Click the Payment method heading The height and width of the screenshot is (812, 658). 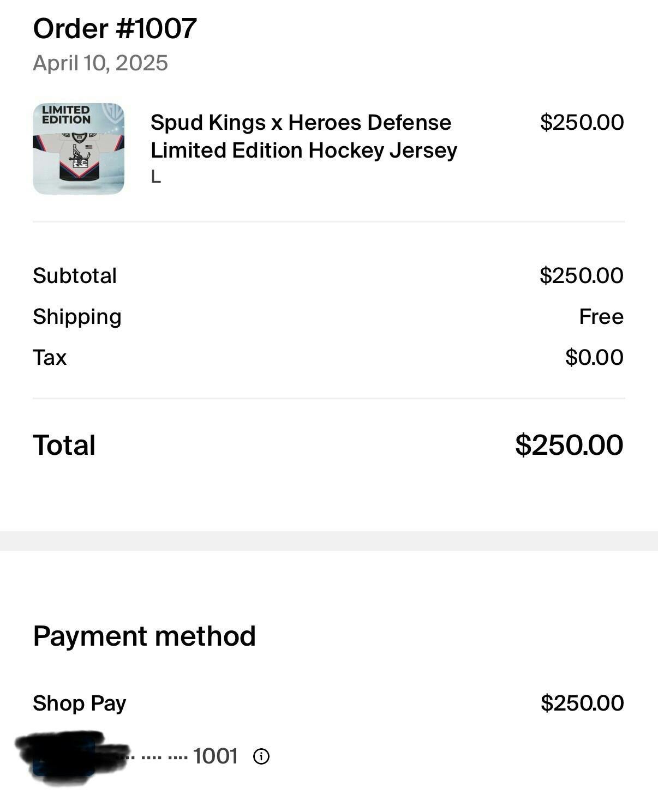click(x=144, y=636)
